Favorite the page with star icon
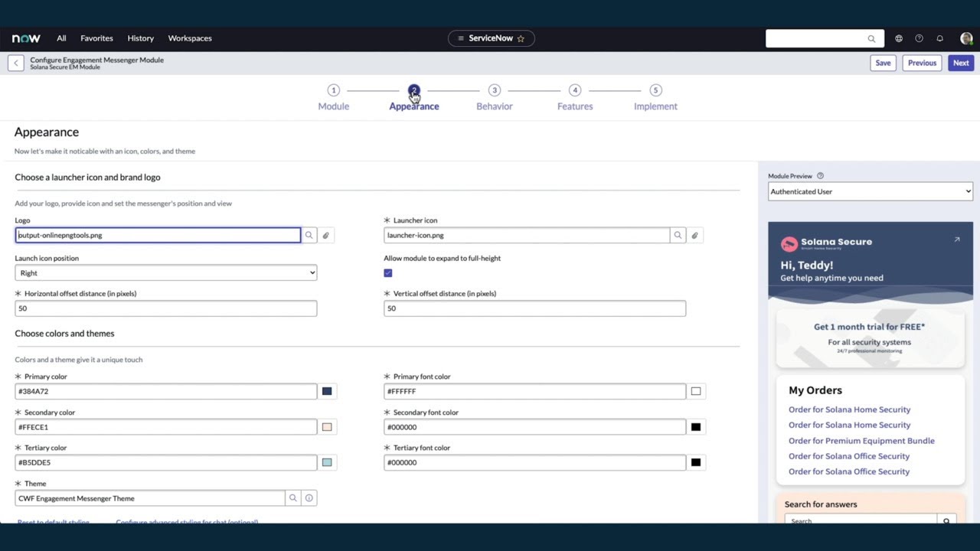This screenshot has height=551, width=980. click(521, 38)
